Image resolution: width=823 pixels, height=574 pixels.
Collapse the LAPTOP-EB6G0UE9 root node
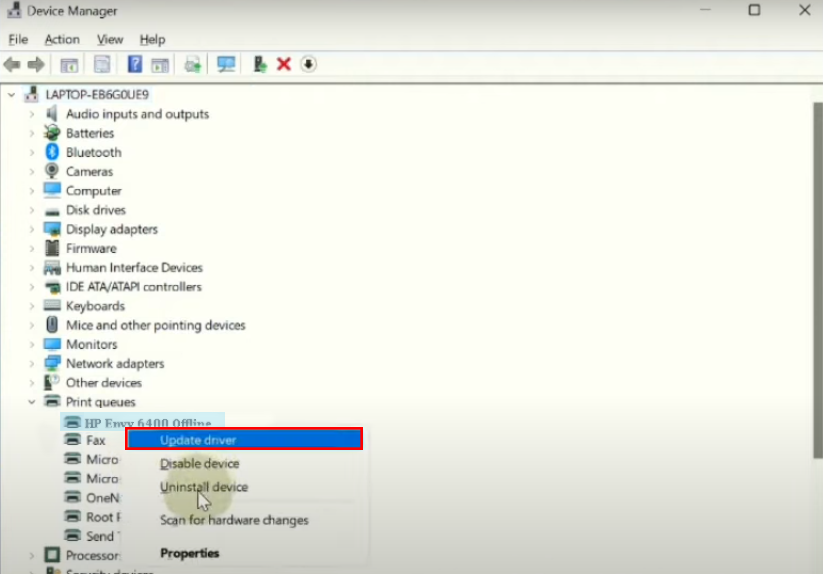pos(11,95)
